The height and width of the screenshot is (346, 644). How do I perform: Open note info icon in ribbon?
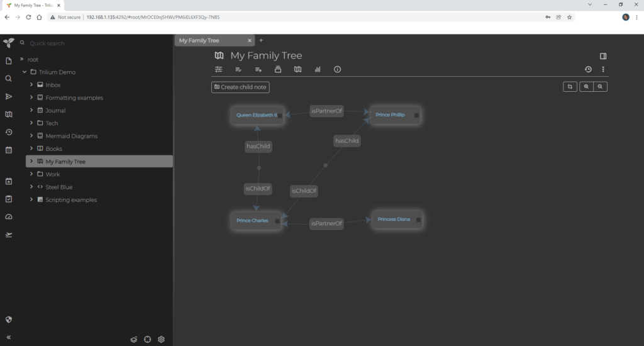(337, 69)
